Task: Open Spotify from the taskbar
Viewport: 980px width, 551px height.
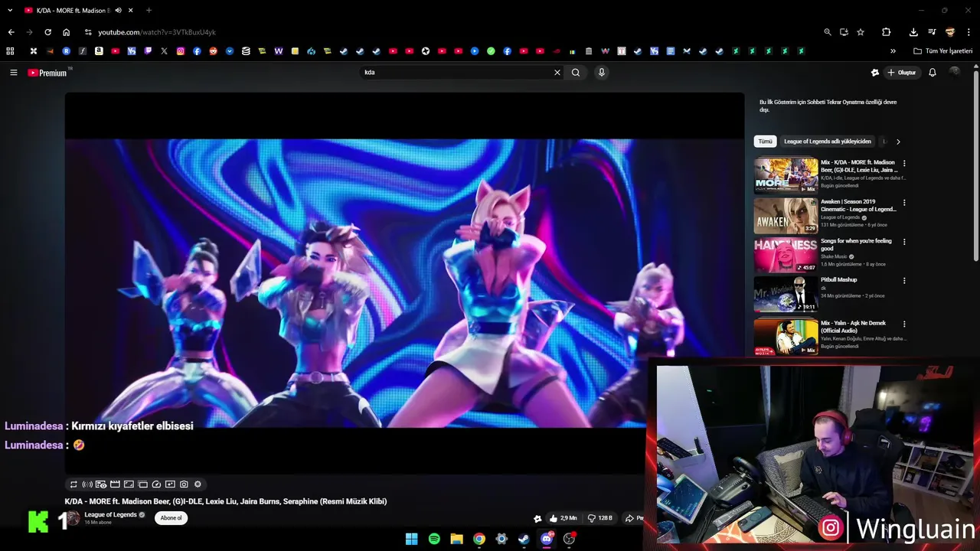Action: point(434,539)
